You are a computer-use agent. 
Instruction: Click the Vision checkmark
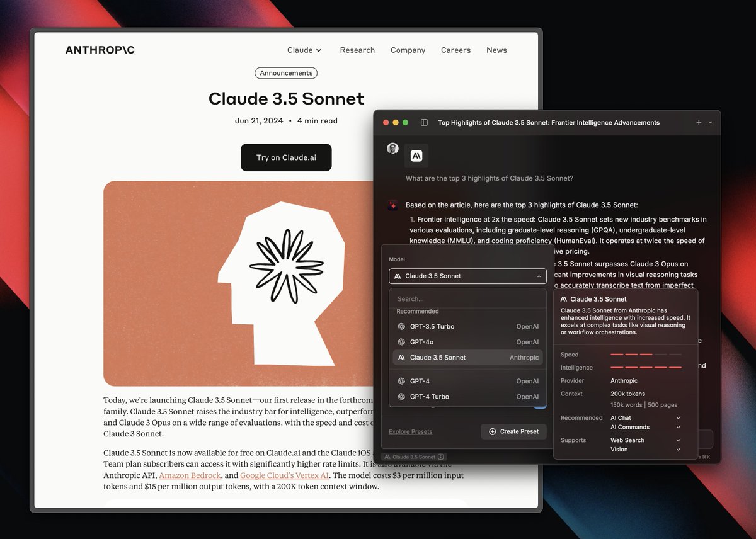679,450
